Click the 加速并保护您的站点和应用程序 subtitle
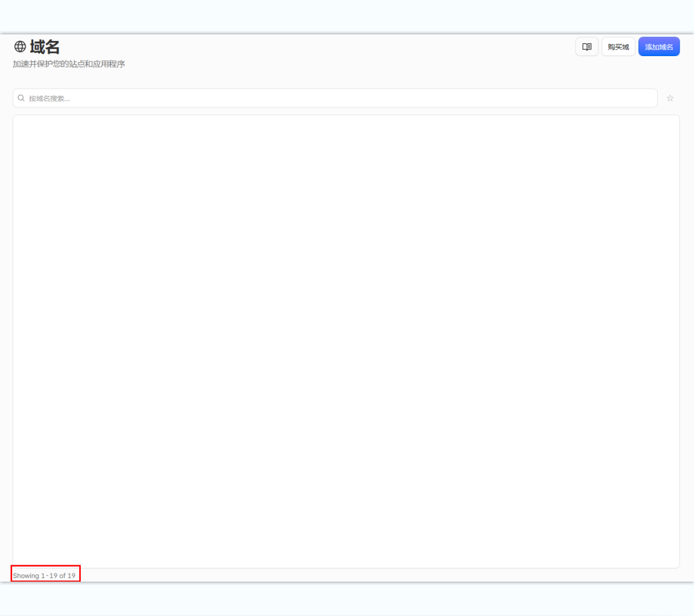 (x=69, y=64)
